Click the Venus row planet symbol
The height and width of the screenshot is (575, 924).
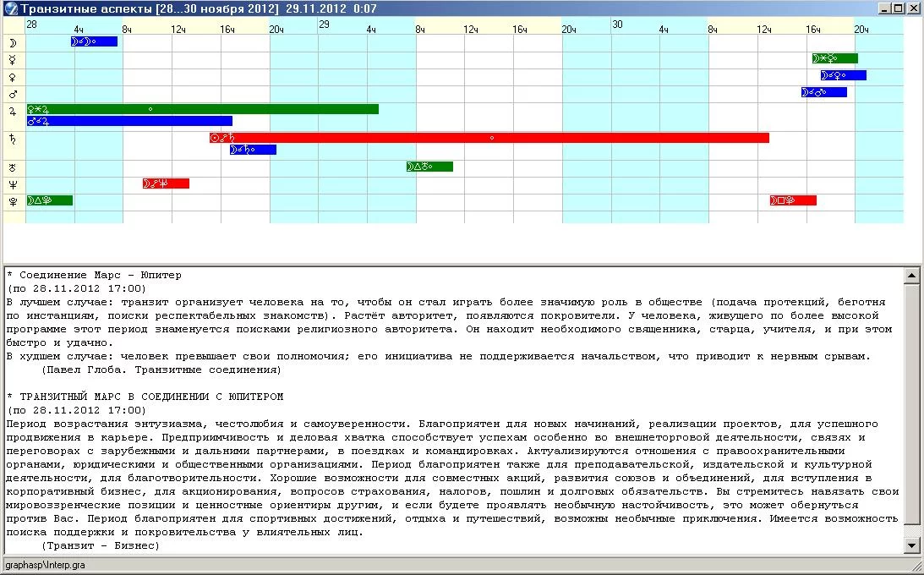(13, 77)
